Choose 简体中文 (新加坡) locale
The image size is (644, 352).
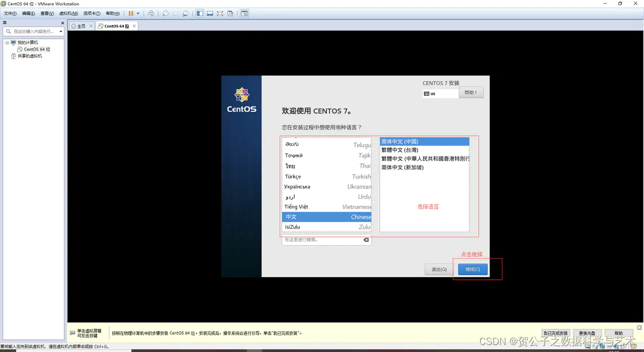pos(425,167)
